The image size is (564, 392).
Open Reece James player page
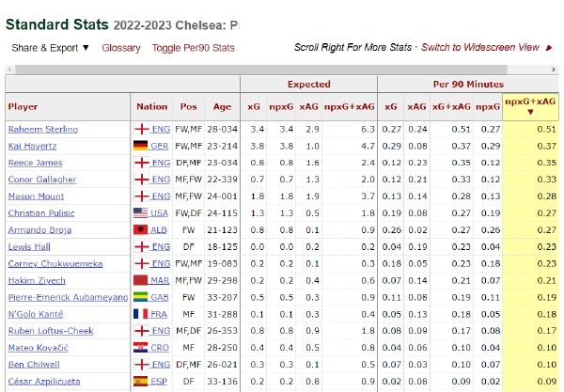[x=36, y=163]
